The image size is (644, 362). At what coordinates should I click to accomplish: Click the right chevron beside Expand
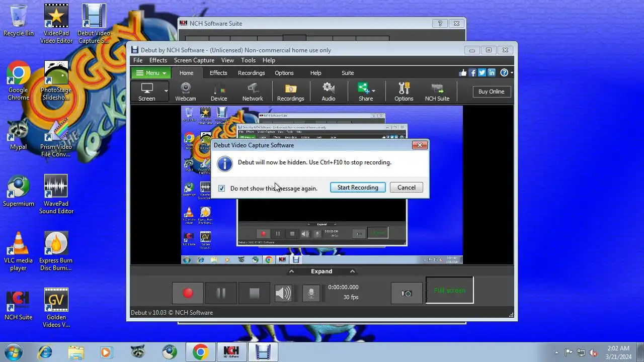tap(352, 271)
